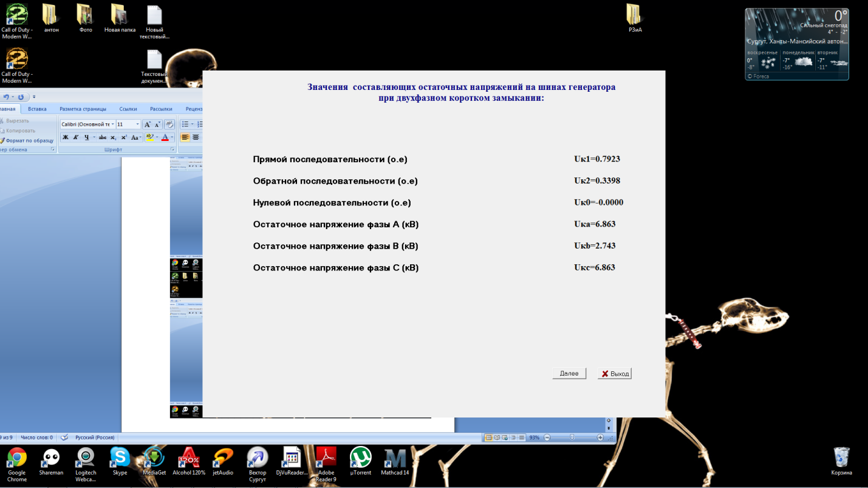The width and height of the screenshot is (868, 488).
Task: Click the spelling check icon in Word status bar
Action: (64, 438)
